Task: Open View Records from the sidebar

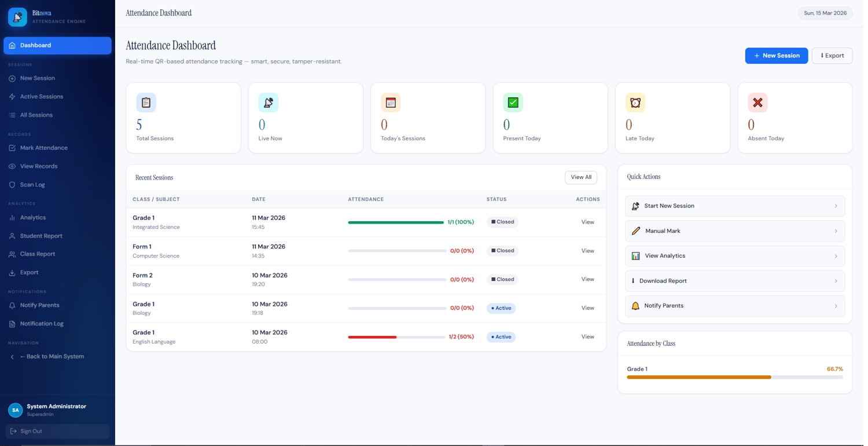Action: [x=57, y=166]
